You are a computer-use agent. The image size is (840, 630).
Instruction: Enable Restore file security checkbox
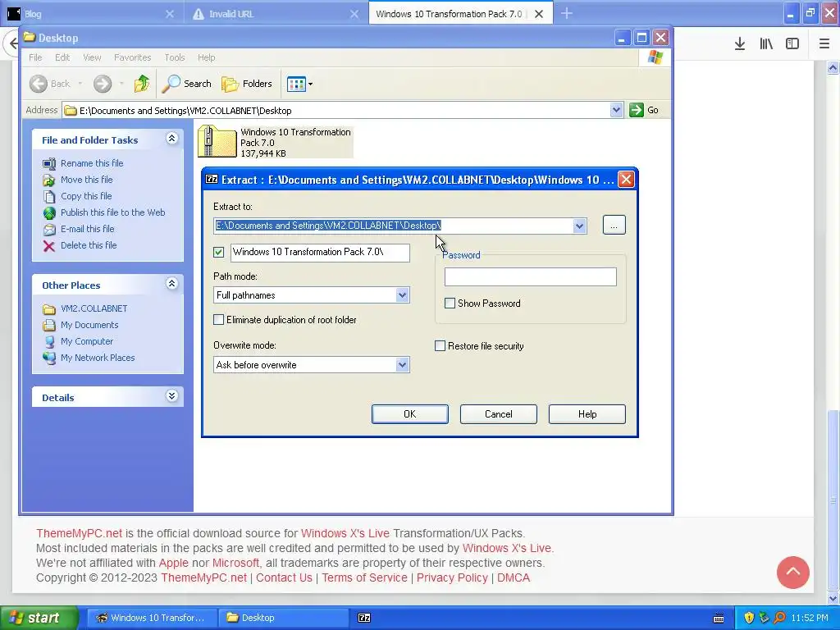pos(440,346)
